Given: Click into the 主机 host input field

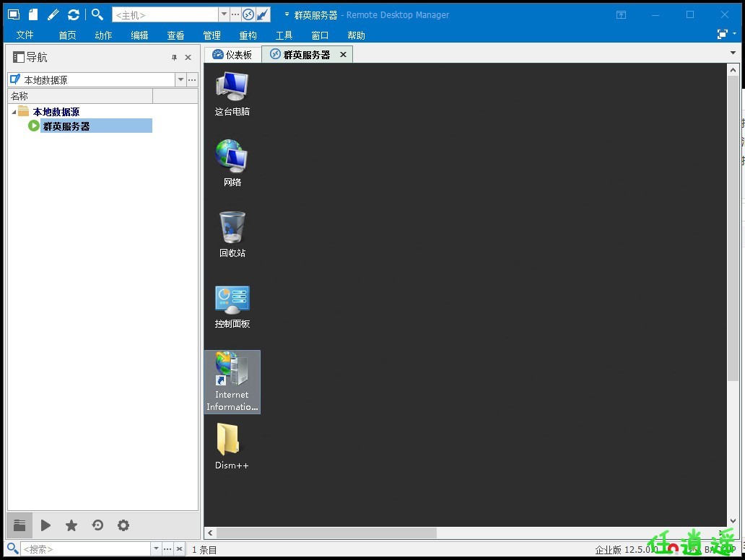Looking at the screenshot, I should [165, 14].
